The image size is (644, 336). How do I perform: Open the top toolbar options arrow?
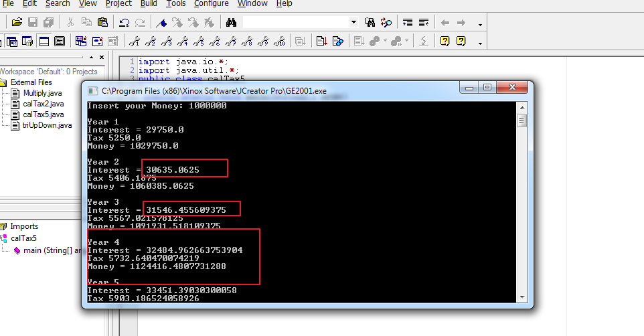tap(480, 25)
